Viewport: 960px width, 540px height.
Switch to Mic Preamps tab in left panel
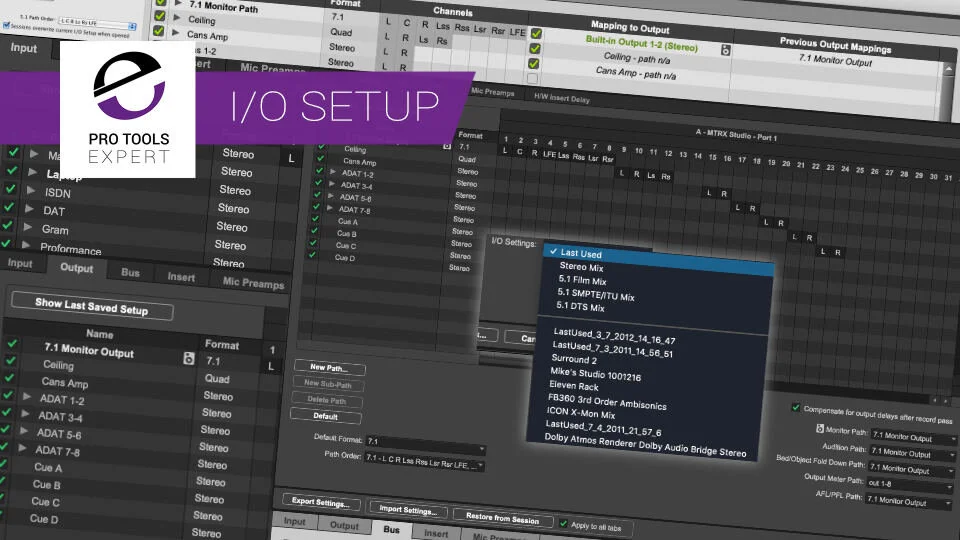coord(253,283)
